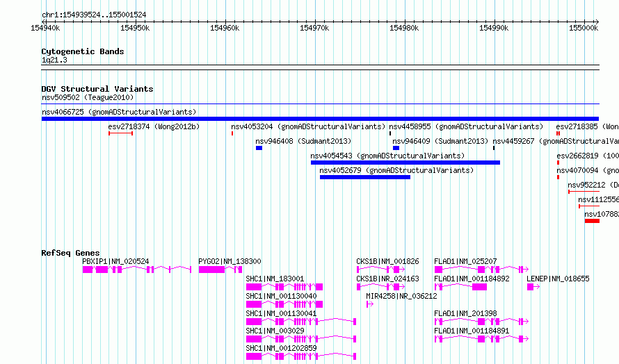The image size is (619, 364).
Task: Click the nsv946409 (Sudmant2013) label
Action: (x=440, y=141)
